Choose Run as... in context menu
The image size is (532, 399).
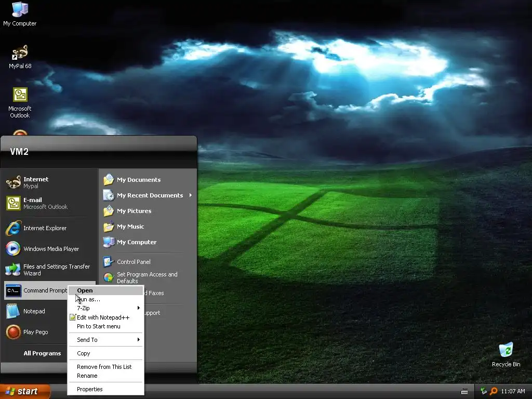click(106, 299)
